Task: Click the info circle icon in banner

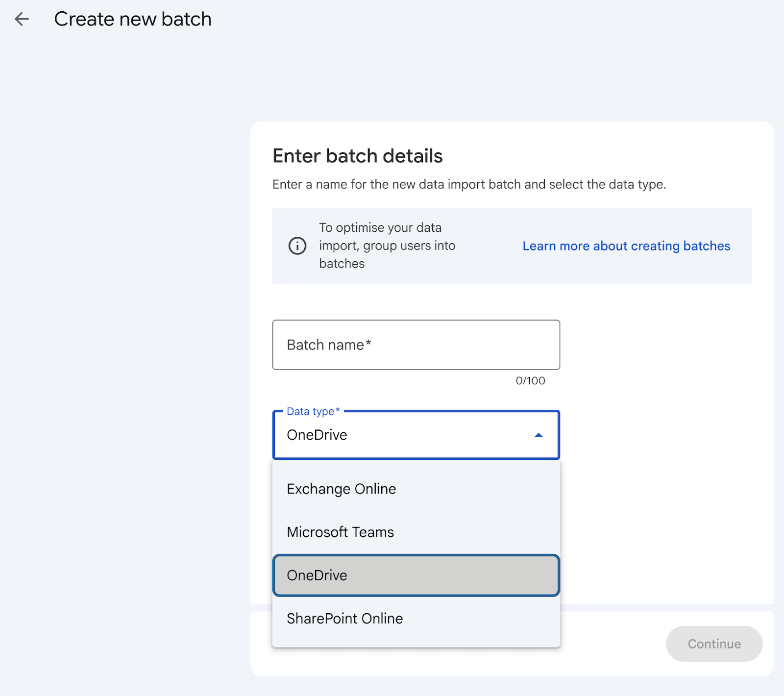Action: (x=297, y=246)
